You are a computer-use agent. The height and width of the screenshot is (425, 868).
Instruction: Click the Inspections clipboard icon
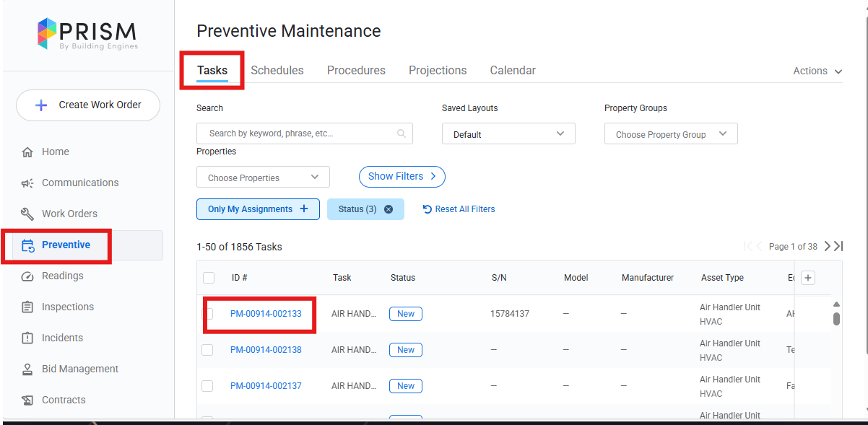(27, 307)
